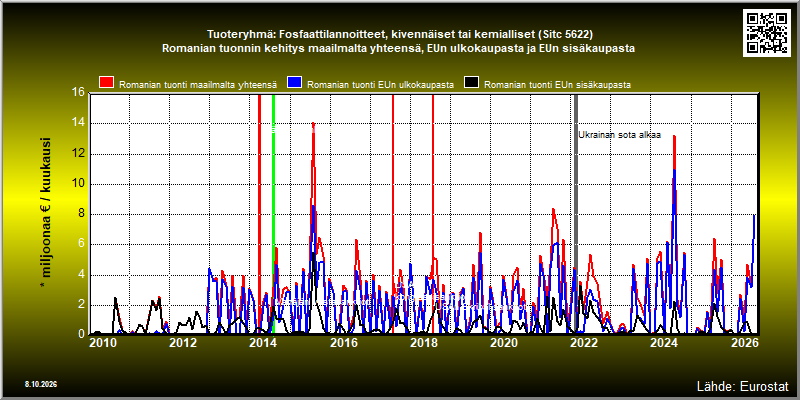800x400 pixels.
Task: Click the x-axis label 2012
Action: 183,343
